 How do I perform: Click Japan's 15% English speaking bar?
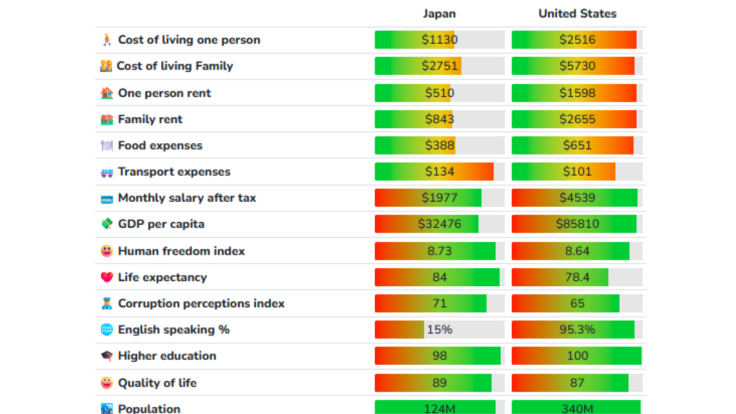click(439, 330)
